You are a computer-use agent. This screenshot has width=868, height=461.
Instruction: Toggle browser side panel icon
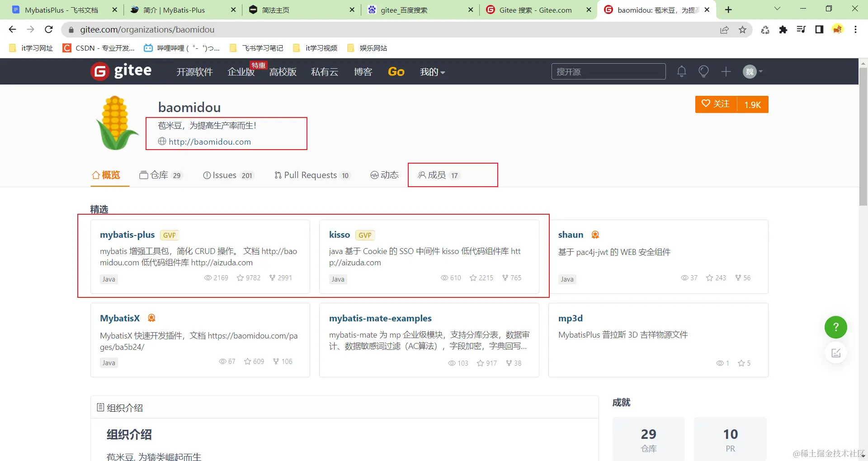click(x=819, y=30)
